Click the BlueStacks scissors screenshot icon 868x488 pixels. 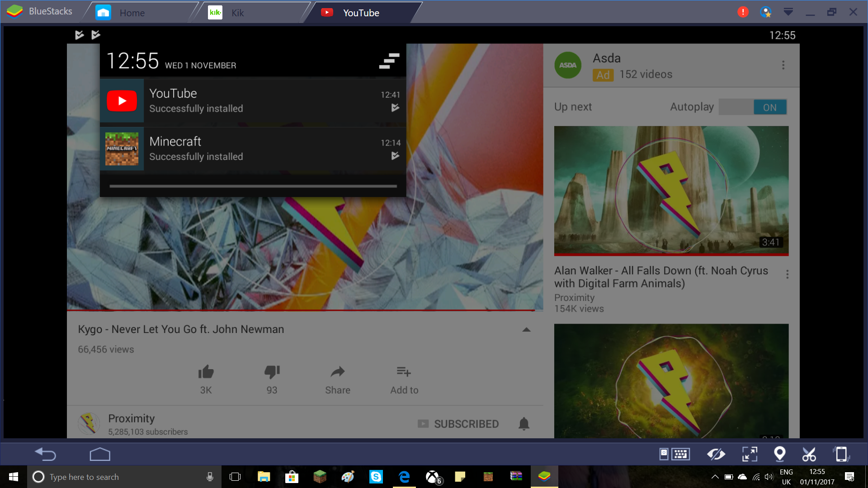pos(809,454)
